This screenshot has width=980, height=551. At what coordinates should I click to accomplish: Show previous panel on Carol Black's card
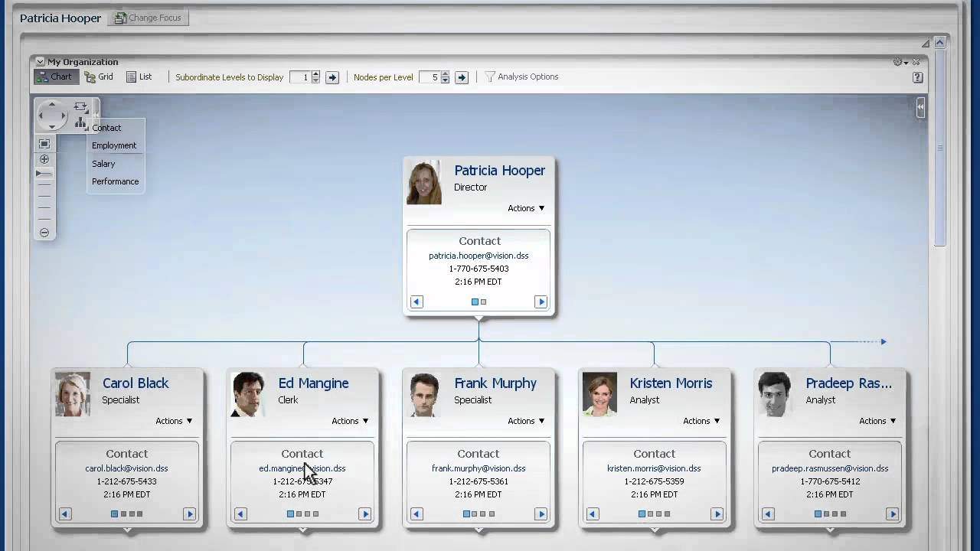(65, 514)
